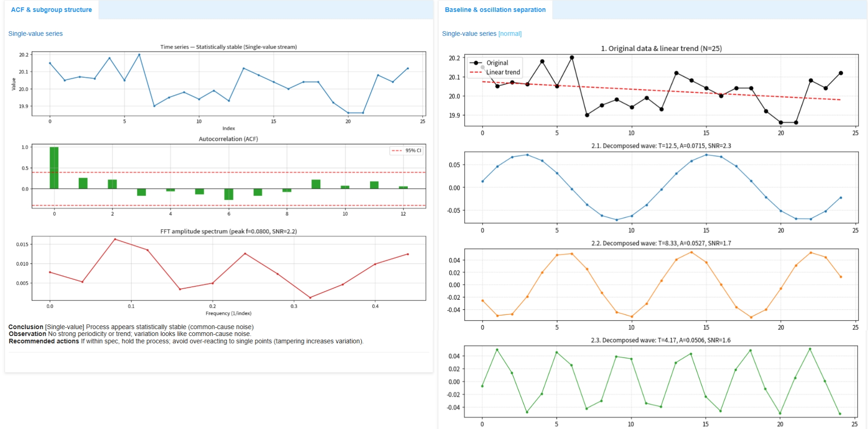
Task: Click the 'Index' axis label under time series
Action: click(x=229, y=128)
